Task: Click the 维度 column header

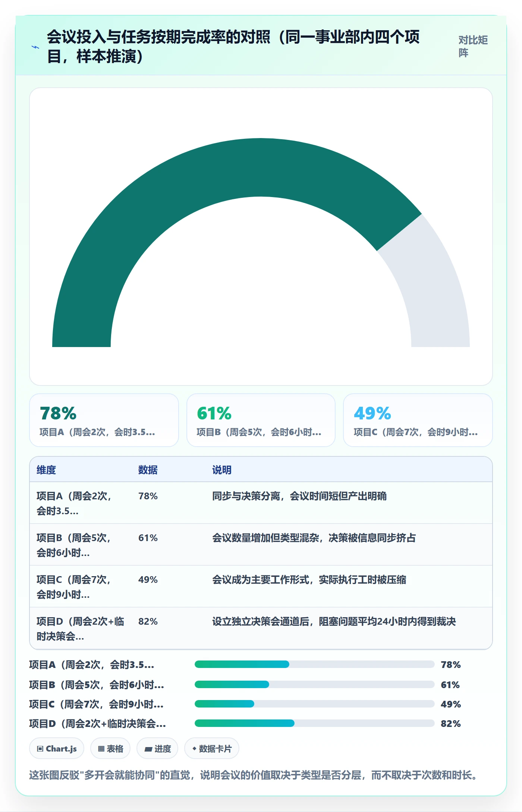Action: (x=46, y=470)
